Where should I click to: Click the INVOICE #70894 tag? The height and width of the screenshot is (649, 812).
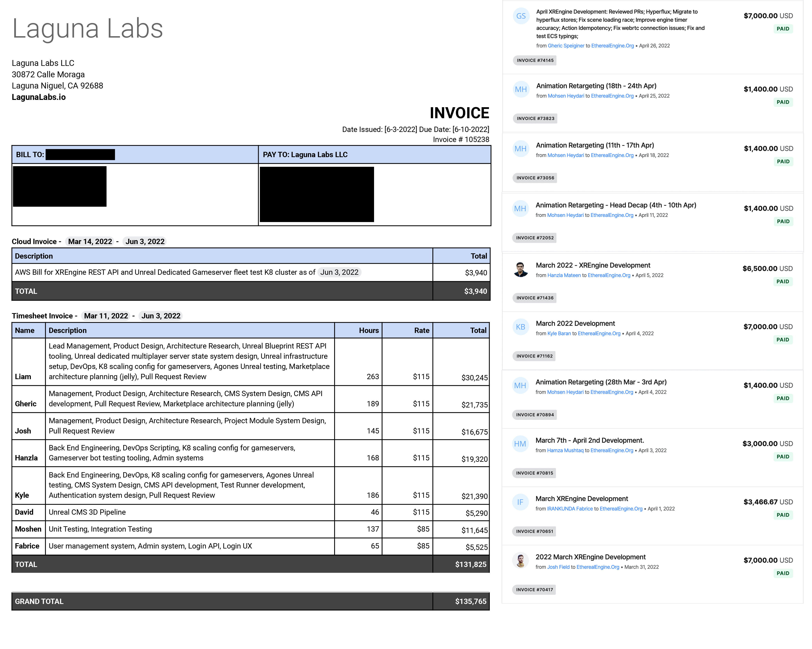535,415
